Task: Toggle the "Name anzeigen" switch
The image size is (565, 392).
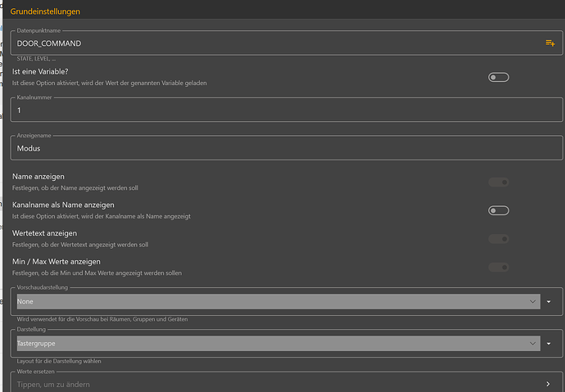Action: click(x=498, y=182)
